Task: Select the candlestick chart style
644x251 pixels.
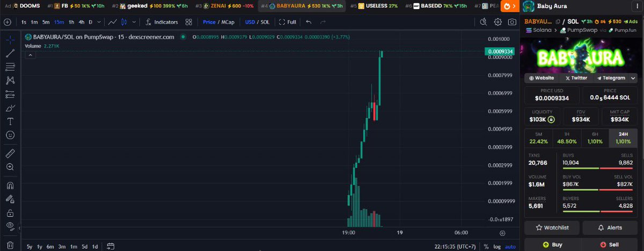Action: pyautogui.click(x=125, y=22)
